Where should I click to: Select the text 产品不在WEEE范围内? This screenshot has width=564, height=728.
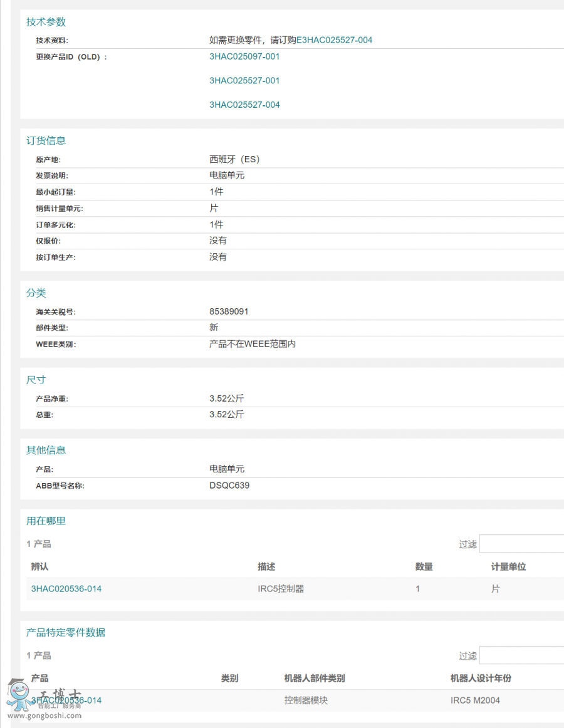click(x=253, y=344)
